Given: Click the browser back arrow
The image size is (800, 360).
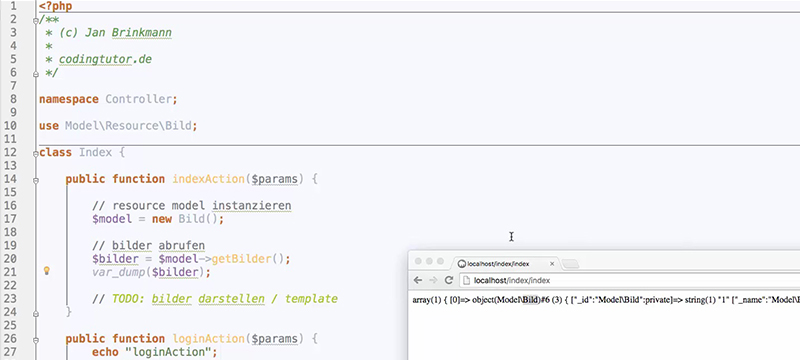Looking at the screenshot, I should (x=418, y=280).
